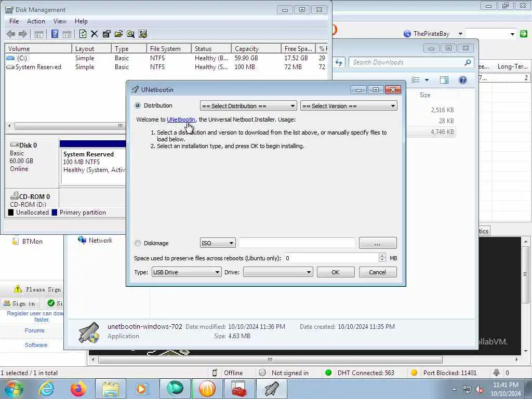Open the Drive dropdown in UNetbootin
This screenshot has height=399, width=532.
click(278, 272)
